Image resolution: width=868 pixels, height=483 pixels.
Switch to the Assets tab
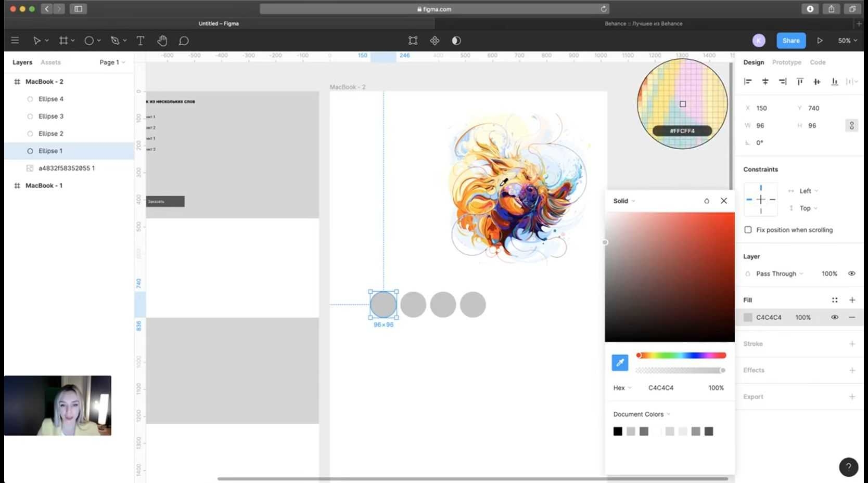pos(50,62)
